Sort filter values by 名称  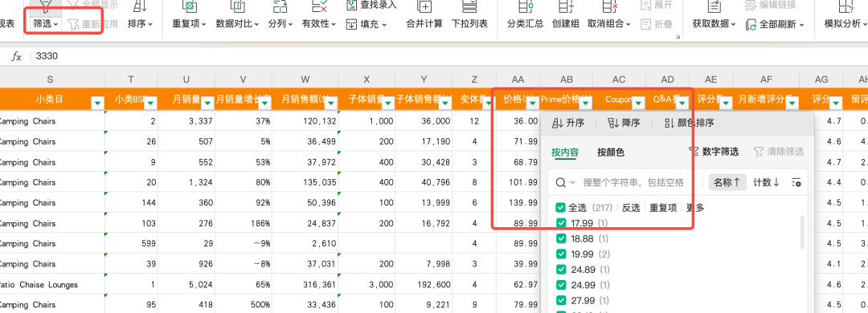coord(727,182)
